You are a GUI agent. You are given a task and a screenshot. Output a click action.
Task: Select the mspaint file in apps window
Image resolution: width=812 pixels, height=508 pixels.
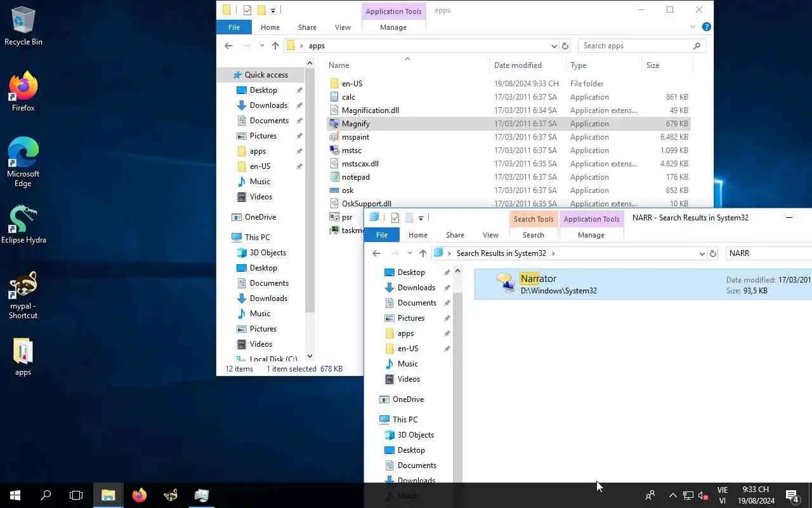pyautogui.click(x=355, y=137)
